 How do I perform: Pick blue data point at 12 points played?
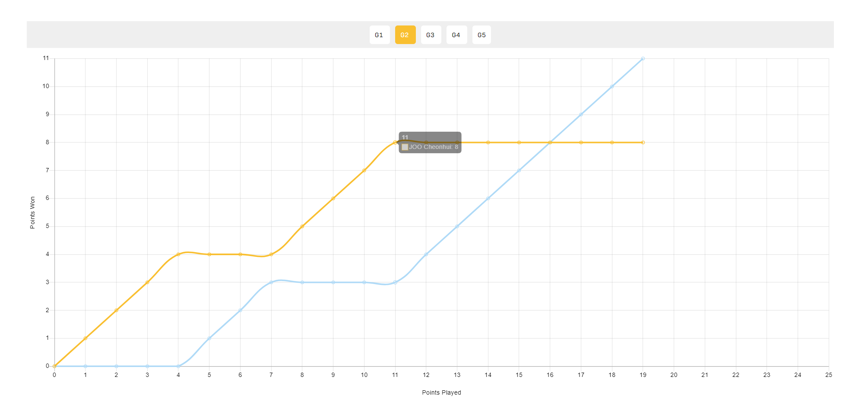coord(426,254)
